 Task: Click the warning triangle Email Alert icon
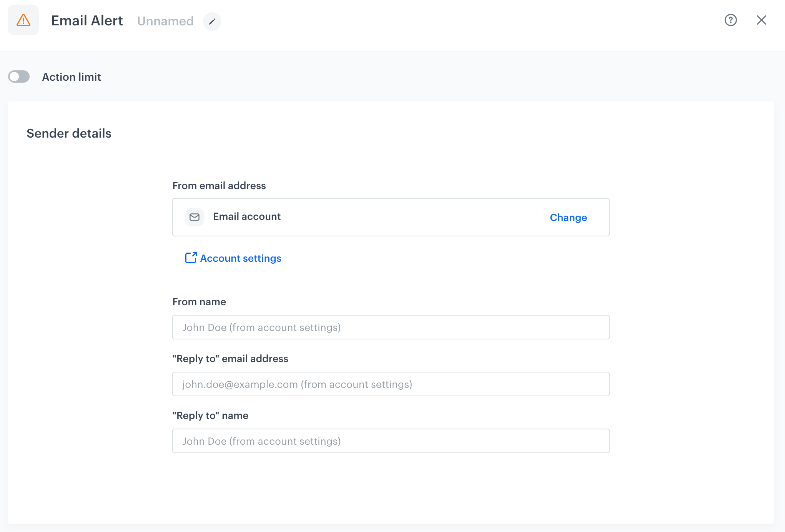(23, 20)
